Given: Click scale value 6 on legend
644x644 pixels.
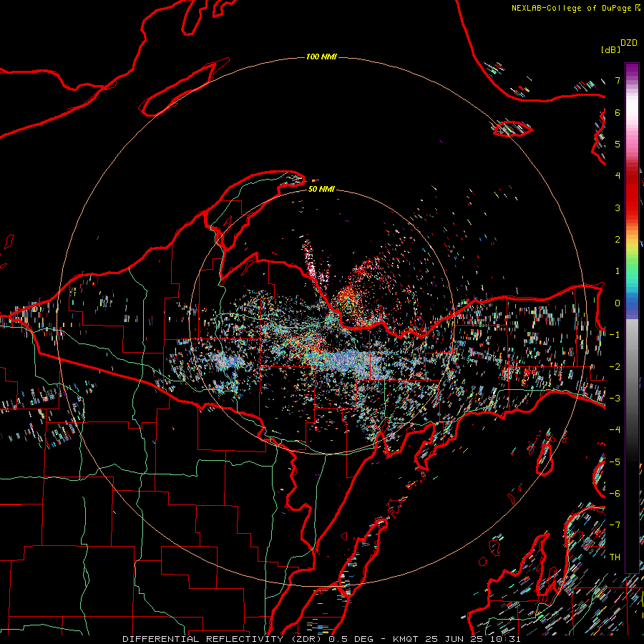Looking at the screenshot, I should (618, 112).
